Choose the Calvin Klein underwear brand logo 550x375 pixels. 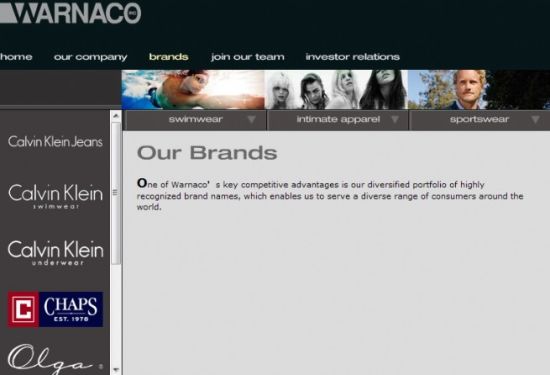[x=55, y=253]
